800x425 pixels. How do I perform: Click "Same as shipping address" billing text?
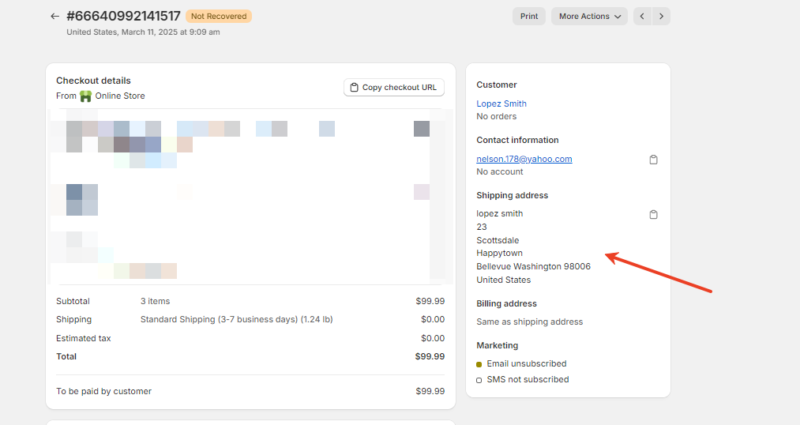coord(529,322)
